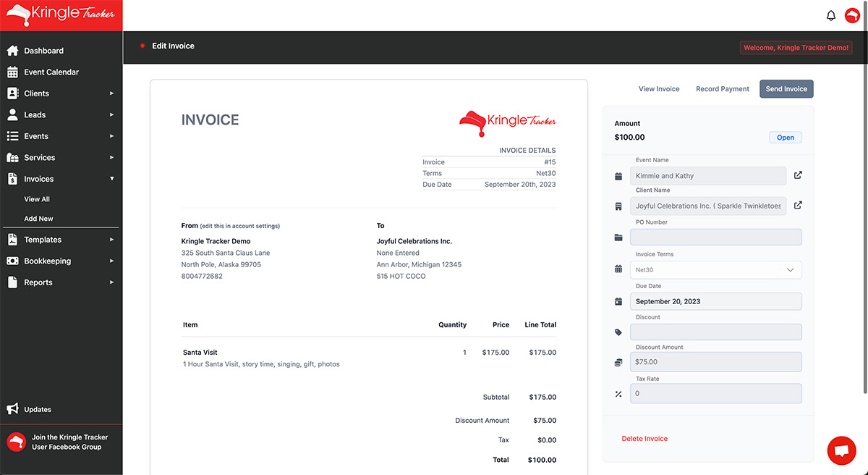
Task: Click the invoice number #15
Action: pos(550,162)
